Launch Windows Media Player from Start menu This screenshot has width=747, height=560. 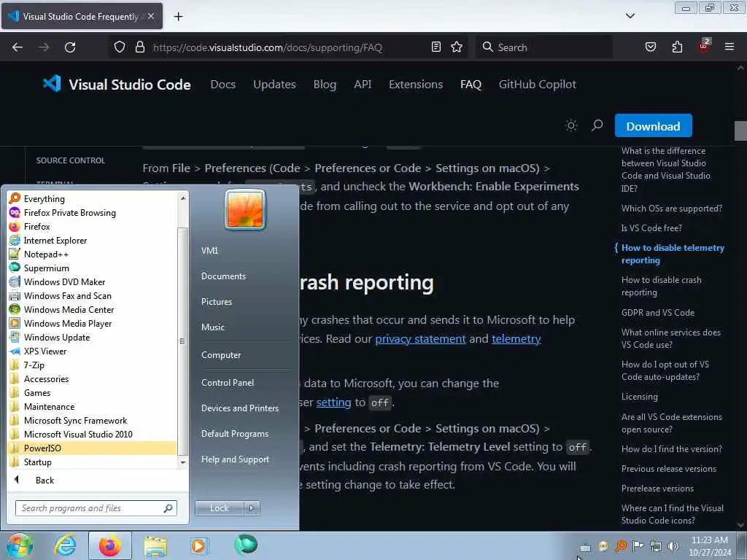click(68, 323)
